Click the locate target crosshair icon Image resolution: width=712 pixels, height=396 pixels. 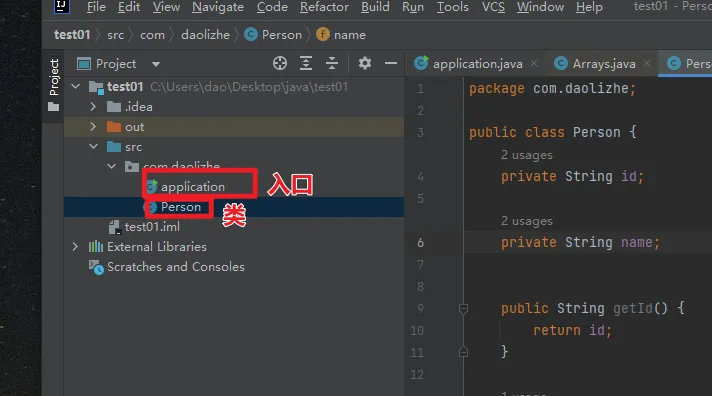pyautogui.click(x=280, y=63)
